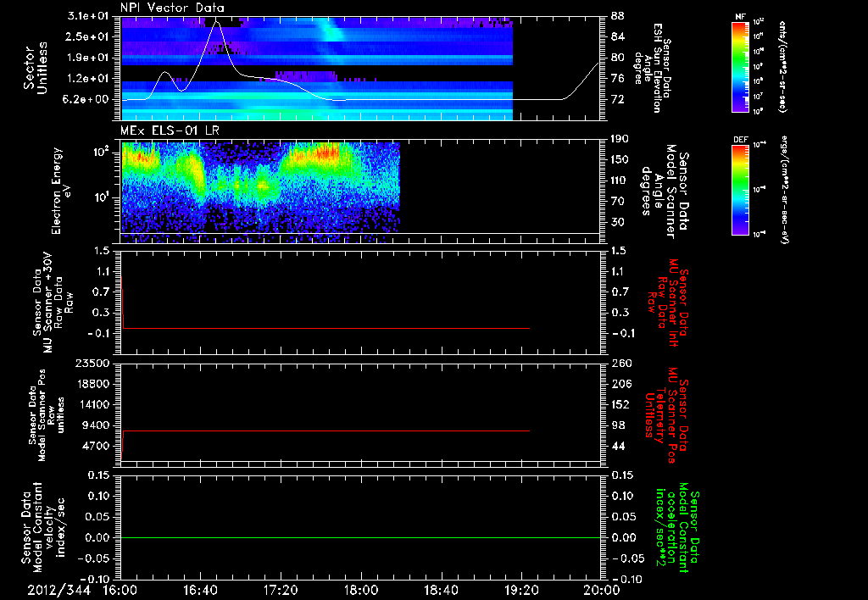This screenshot has height=600, width=868.
Task: Click the '16:00' time axis label
Action: coord(120,590)
